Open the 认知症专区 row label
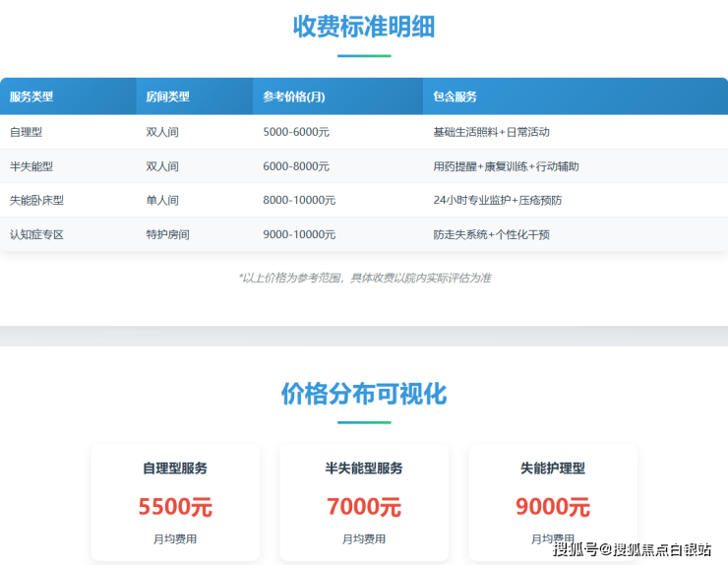728x565 pixels. (x=36, y=235)
